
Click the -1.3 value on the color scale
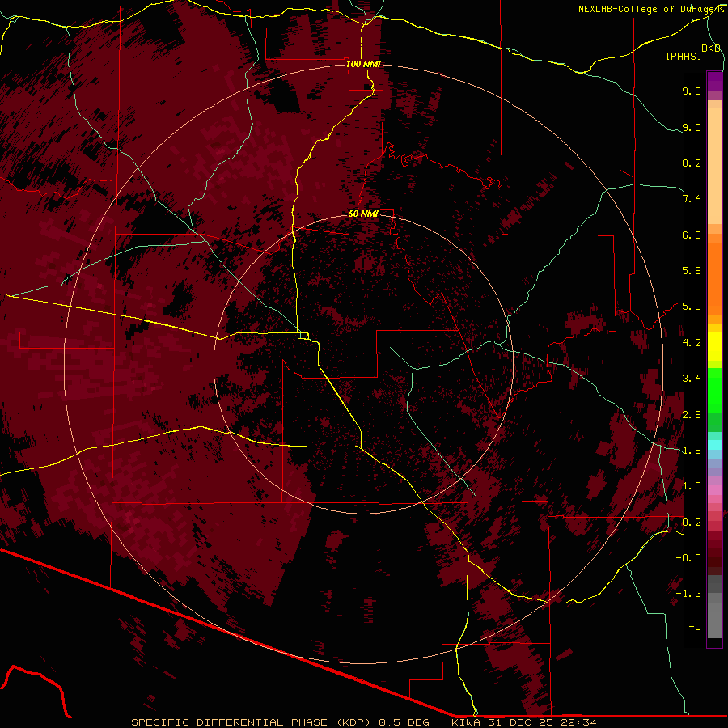point(688,594)
